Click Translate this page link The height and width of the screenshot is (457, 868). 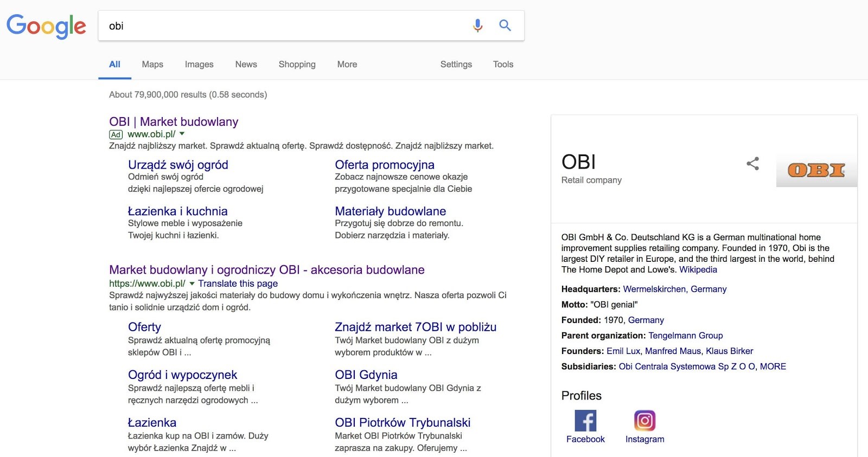point(238,284)
